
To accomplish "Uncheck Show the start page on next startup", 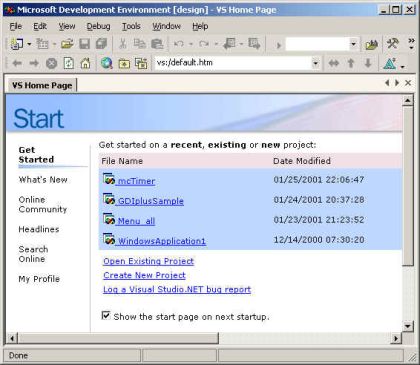I will (106, 315).
